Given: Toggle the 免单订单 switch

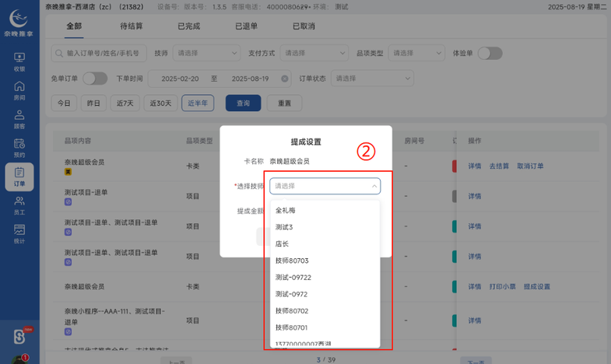Looking at the screenshot, I should tap(95, 79).
